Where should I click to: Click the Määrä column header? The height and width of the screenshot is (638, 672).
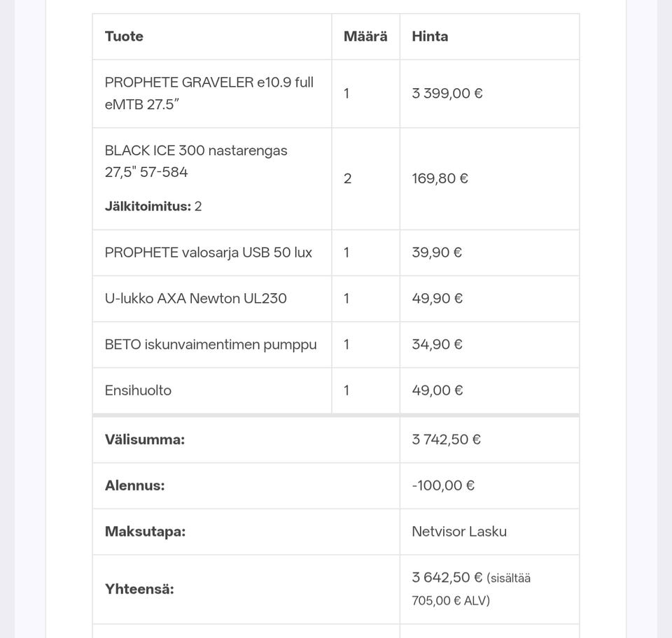365,36
